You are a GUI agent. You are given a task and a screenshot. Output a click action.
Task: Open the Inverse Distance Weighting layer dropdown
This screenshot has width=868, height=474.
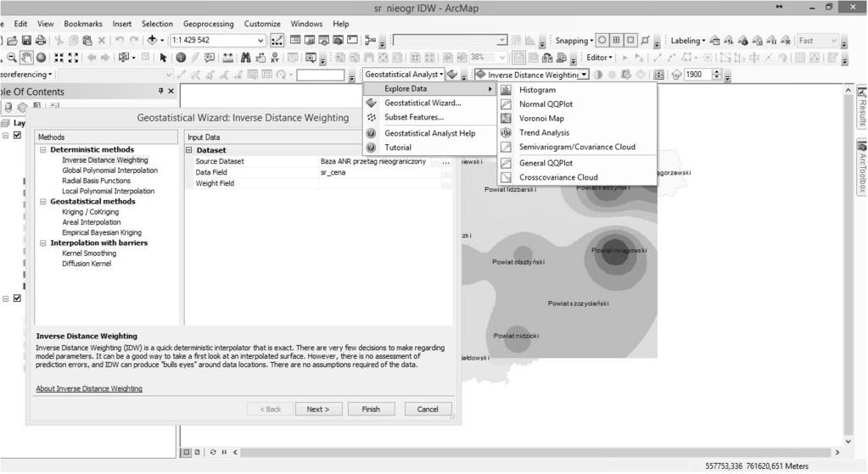tap(584, 75)
